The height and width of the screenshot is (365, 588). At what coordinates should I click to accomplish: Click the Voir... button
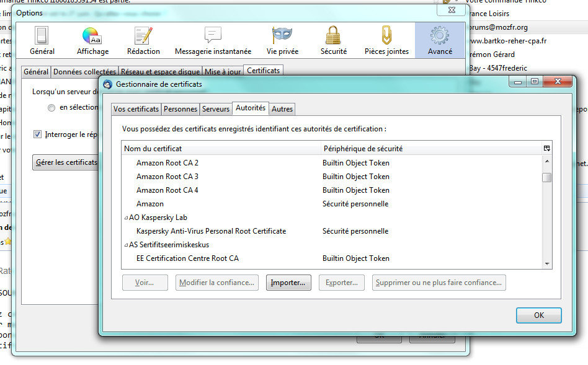(x=145, y=283)
